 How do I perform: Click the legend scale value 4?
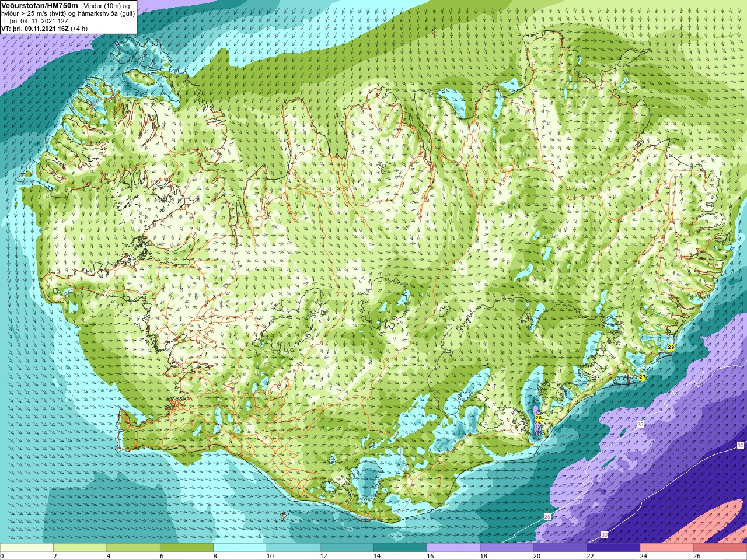[109, 556]
